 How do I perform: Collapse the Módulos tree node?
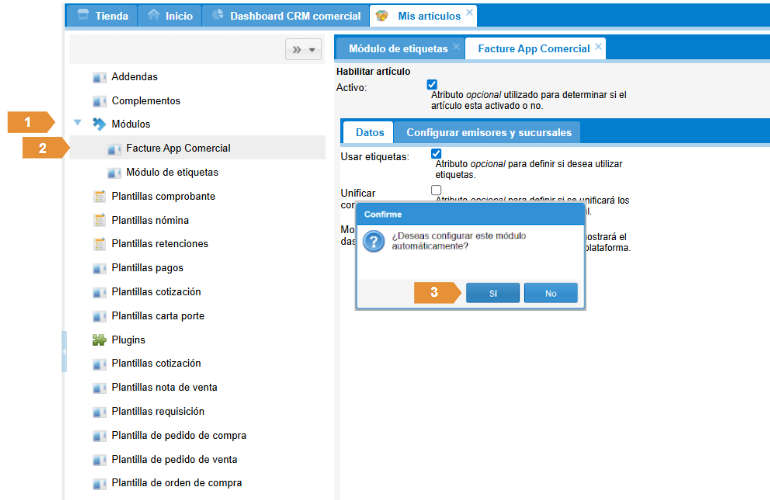tap(78, 123)
